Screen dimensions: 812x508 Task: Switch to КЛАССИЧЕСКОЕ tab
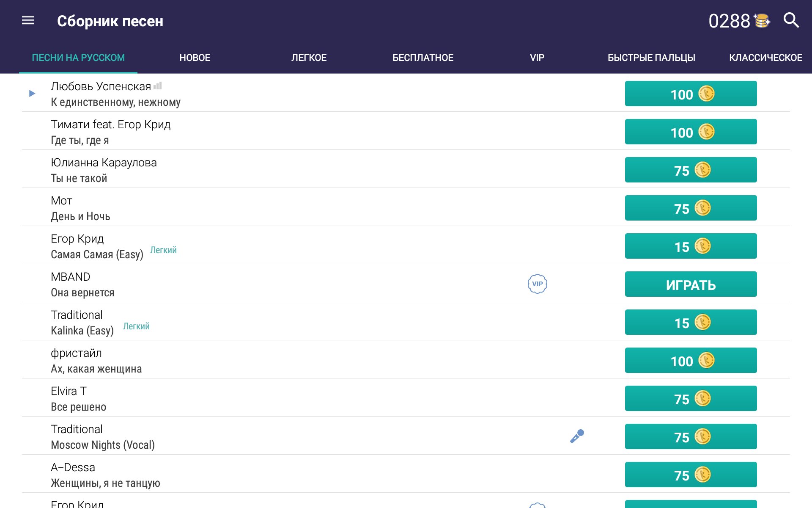pos(765,58)
